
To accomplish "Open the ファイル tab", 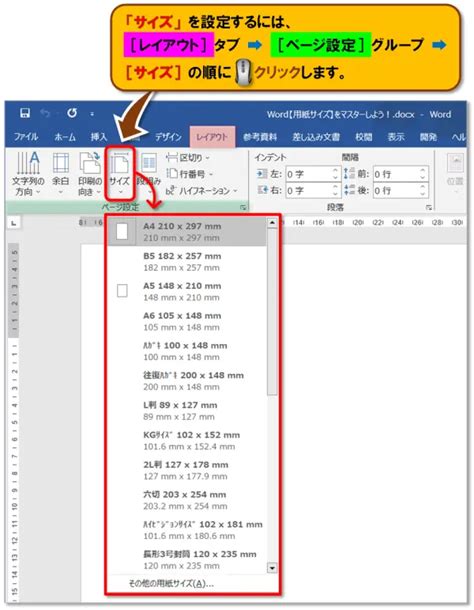I will (x=26, y=137).
